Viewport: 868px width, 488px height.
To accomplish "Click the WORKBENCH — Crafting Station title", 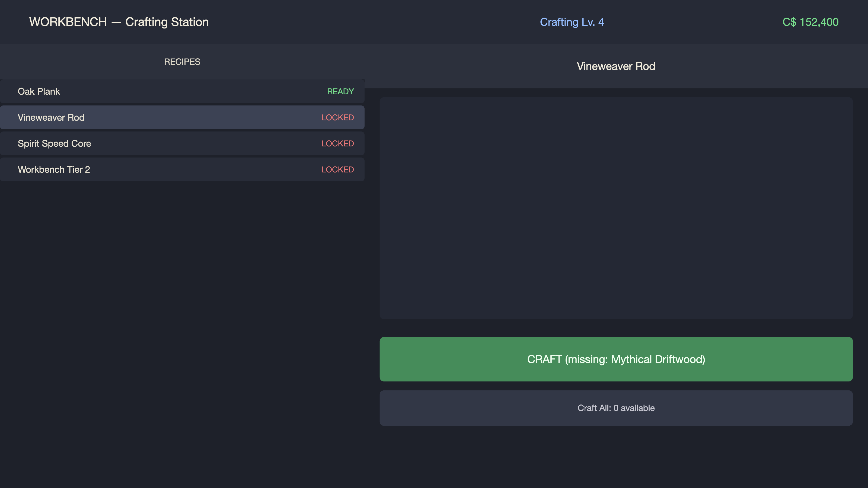I will tap(119, 22).
